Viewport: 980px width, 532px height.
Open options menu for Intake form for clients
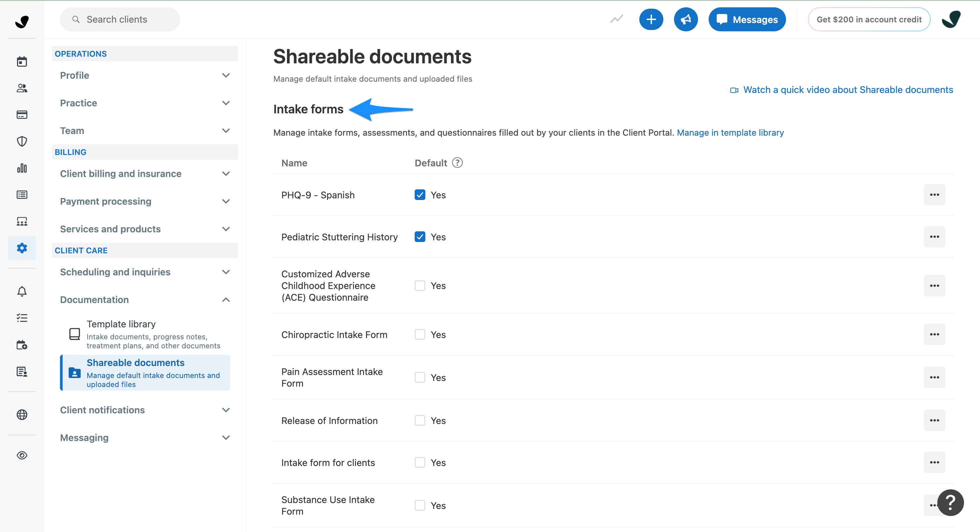click(x=934, y=462)
